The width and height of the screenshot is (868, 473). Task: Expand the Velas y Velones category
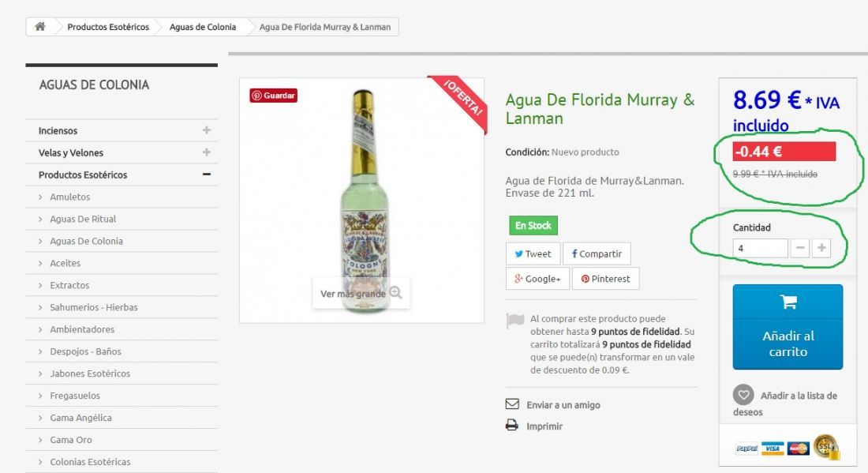click(x=207, y=152)
